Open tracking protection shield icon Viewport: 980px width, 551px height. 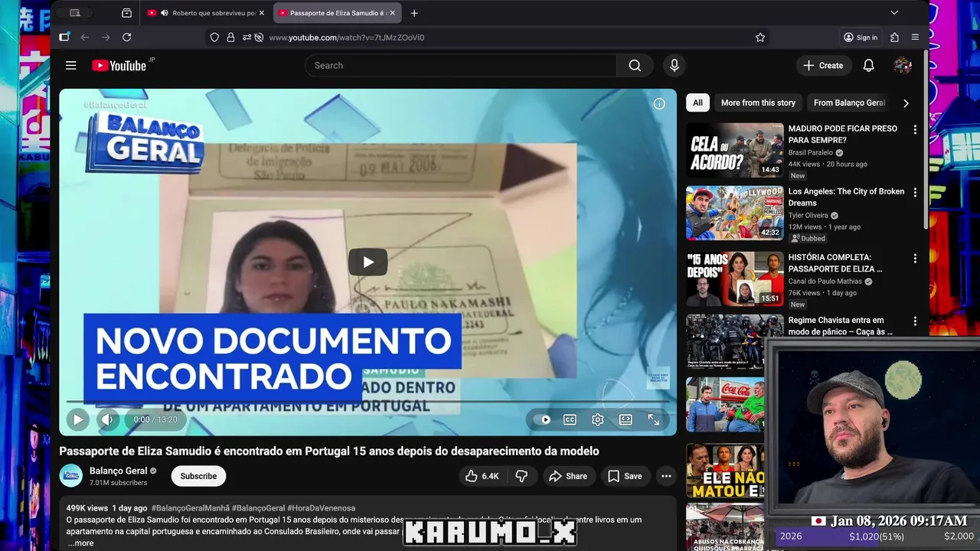coord(214,37)
